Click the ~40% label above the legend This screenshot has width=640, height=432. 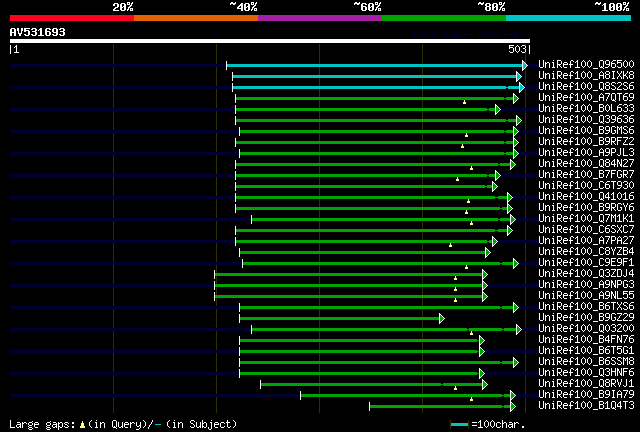coord(243,7)
